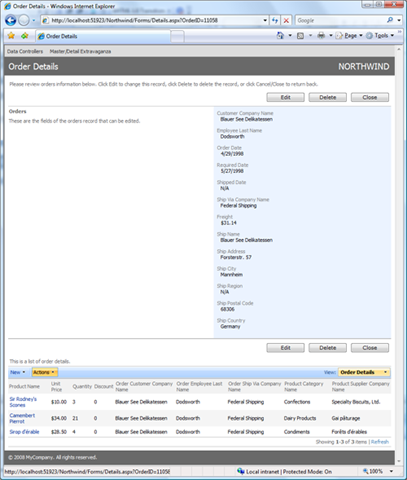
Task: Open the Data Controllers menu item
Action: (x=25, y=51)
